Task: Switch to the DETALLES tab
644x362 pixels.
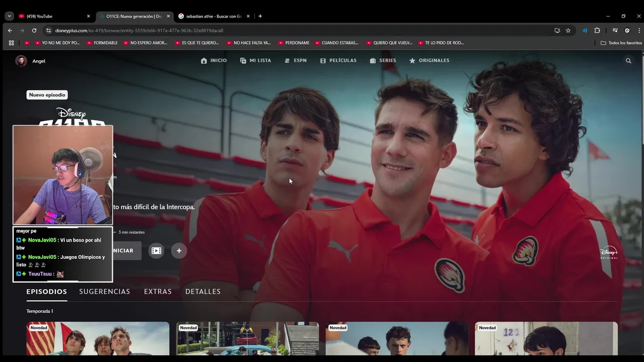Action: [x=203, y=292]
